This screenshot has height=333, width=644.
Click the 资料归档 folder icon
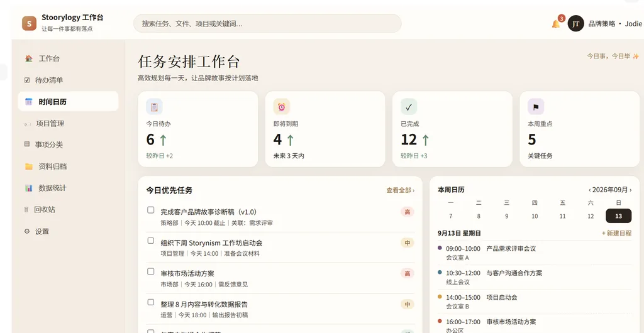[x=28, y=166]
